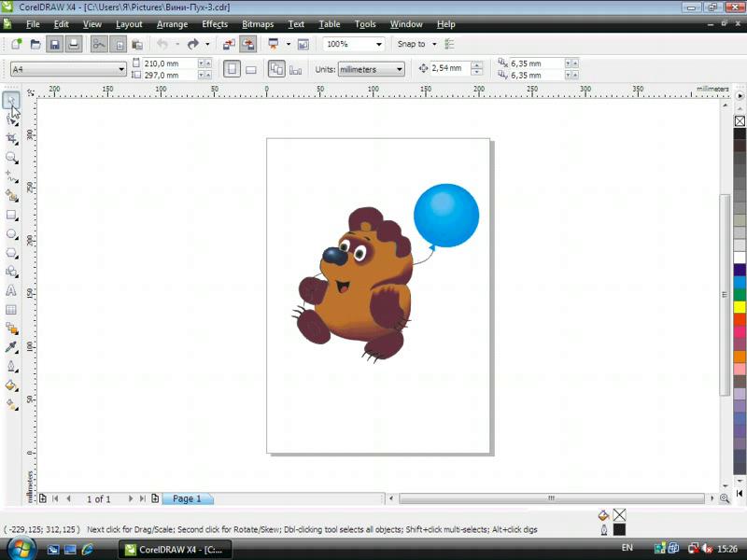Open the Bitmaps menu
Screen dimensions: 747x560
tap(258, 24)
